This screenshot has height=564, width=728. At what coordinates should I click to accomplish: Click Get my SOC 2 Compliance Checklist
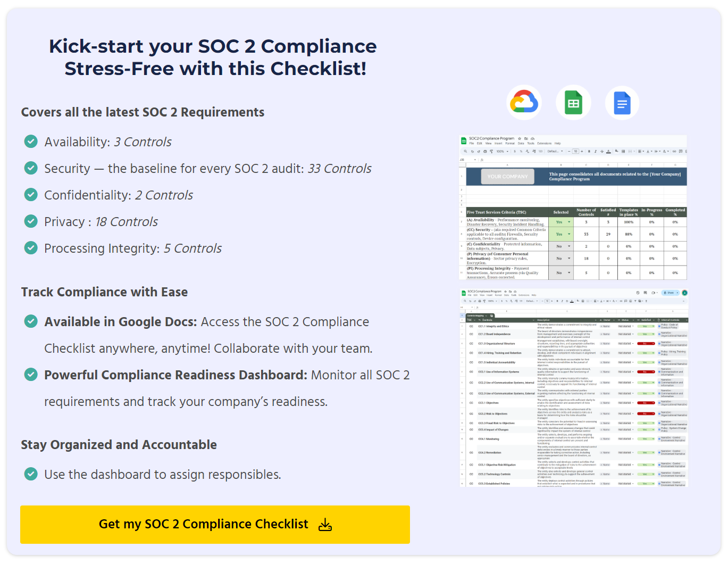pos(215,524)
